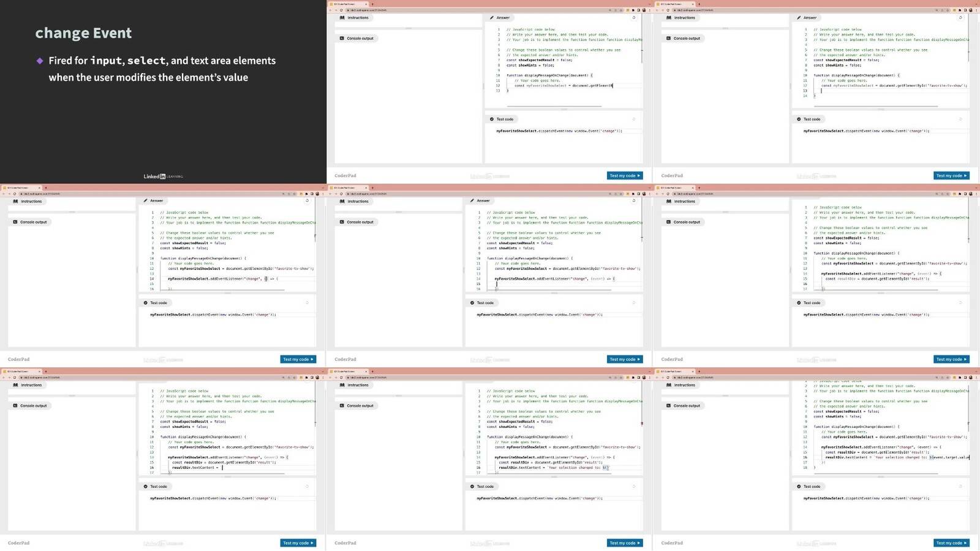The height and width of the screenshot is (551, 980).
Task: Click slide bullet text starting 'Fired for input'
Action: (x=162, y=69)
